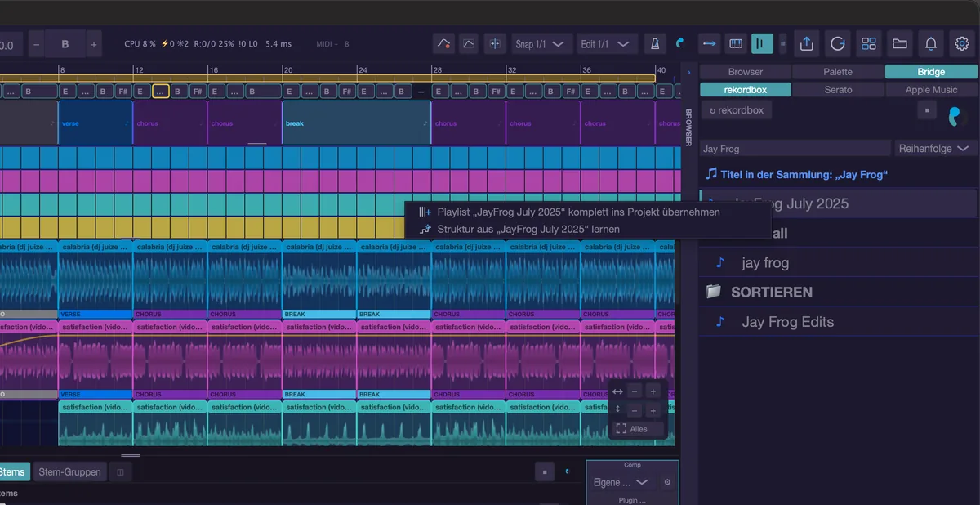Viewport: 980px width, 505px height.
Task: Choose the rekordbox source tab
Action: click(x=746, y=90)
